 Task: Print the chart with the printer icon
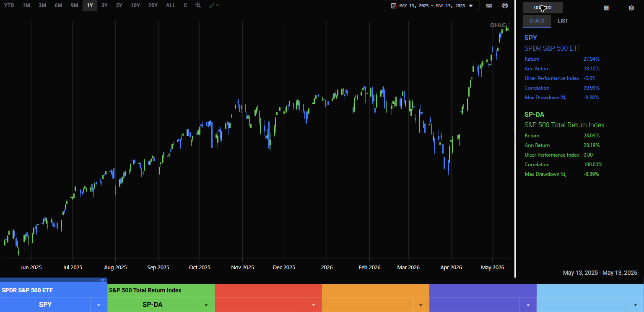[505, 6]
